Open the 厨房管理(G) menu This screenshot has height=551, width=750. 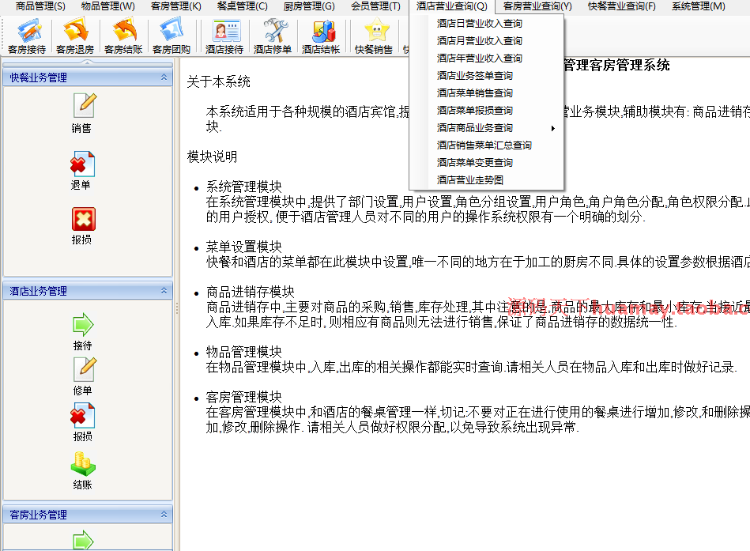point(309,6)
